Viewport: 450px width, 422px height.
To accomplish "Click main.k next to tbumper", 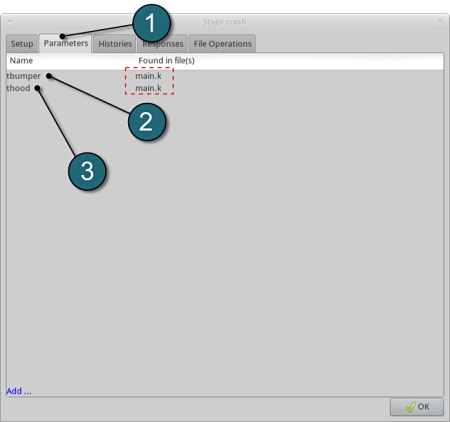I will click(x=148, y=76).
